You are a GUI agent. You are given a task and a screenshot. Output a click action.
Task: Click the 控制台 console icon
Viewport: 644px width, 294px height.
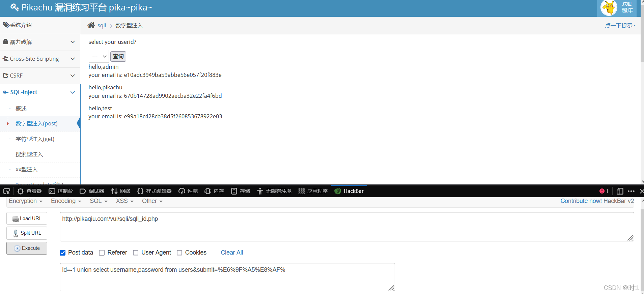tap(52, 191)
